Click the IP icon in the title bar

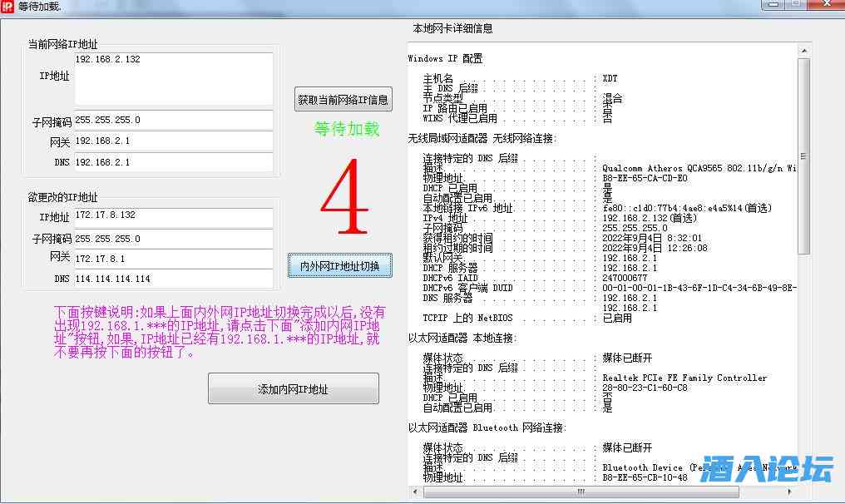pyautogui.click(x=8, y=6)
